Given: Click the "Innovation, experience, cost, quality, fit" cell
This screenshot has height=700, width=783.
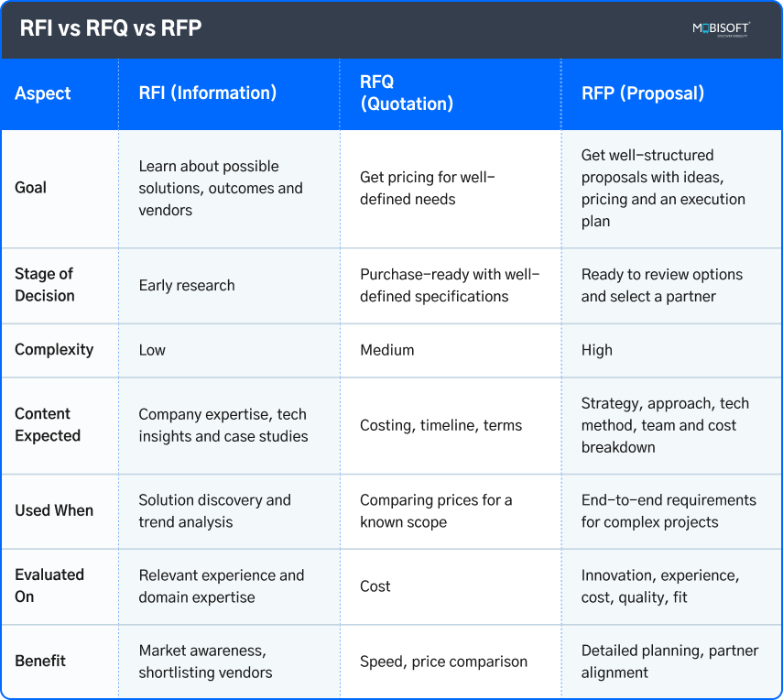Looking at the screenshot, I should [x=659, y=586].
